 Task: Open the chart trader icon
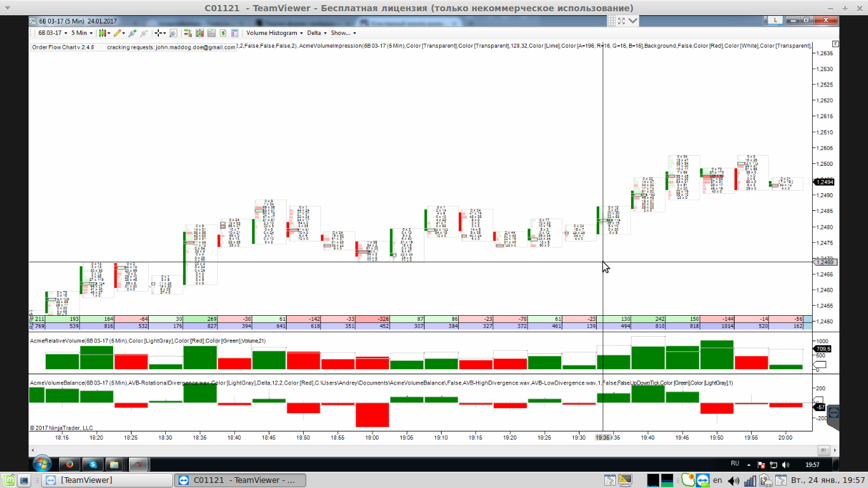tap(188, 33)
